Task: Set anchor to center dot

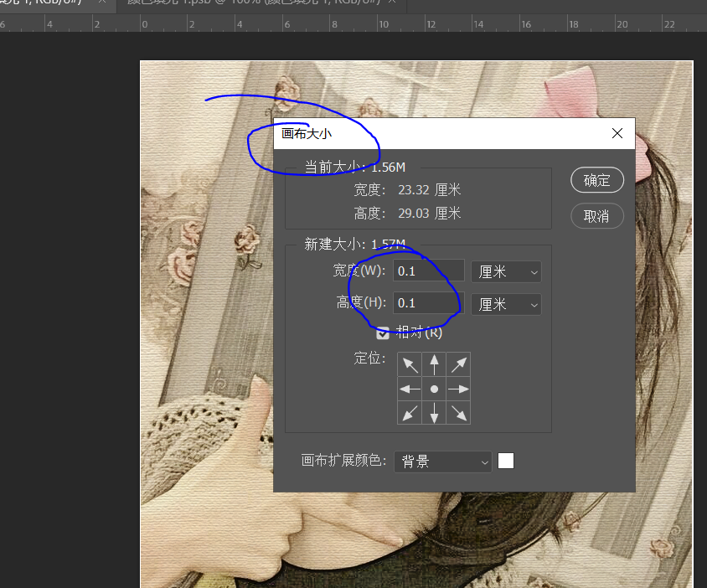Action: point(434,389)
